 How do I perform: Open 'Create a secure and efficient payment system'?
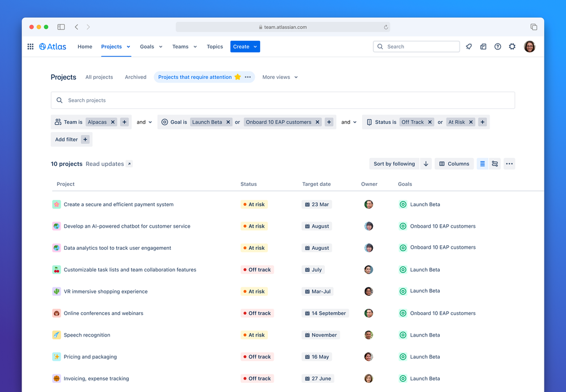[119, 204]
